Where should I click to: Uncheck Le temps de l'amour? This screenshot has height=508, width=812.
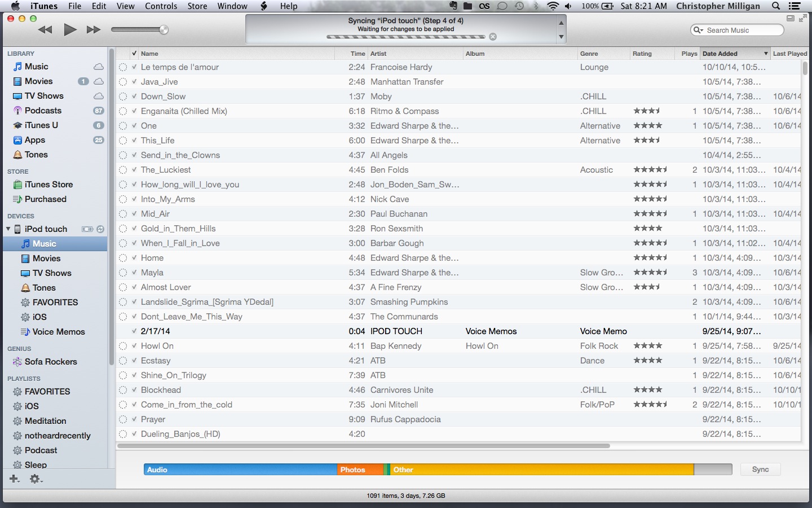[134, 67]
